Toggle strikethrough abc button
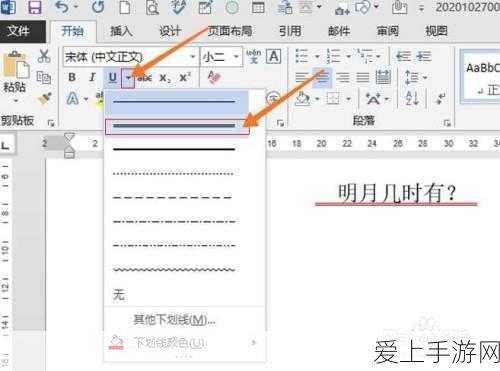 click(145, 78)
